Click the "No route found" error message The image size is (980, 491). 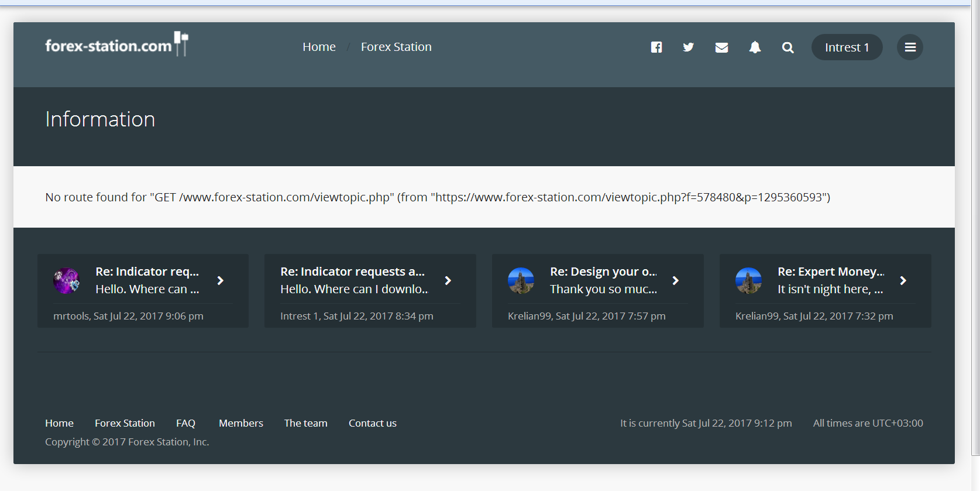pyautogui.click(x=438, y=197)
